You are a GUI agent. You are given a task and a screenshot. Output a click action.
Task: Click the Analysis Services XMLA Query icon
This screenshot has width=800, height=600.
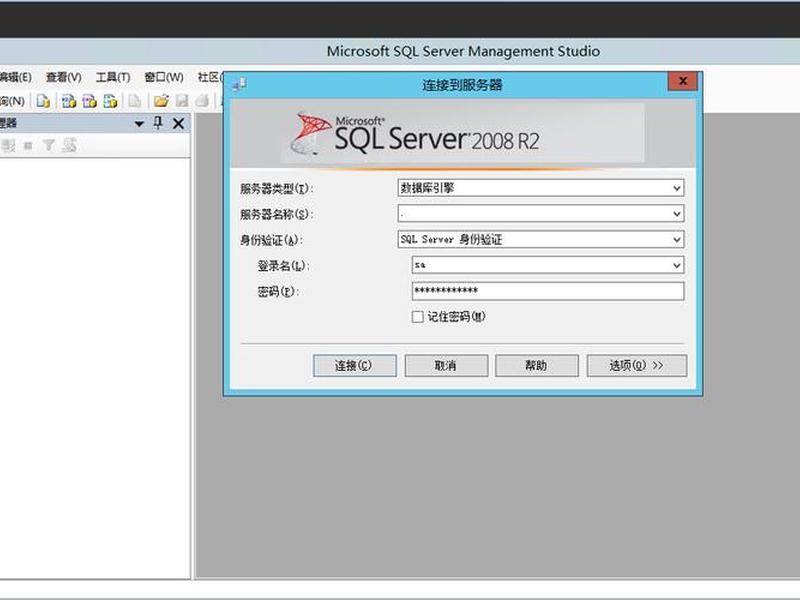pyautogui.click(x=110, y=101)
